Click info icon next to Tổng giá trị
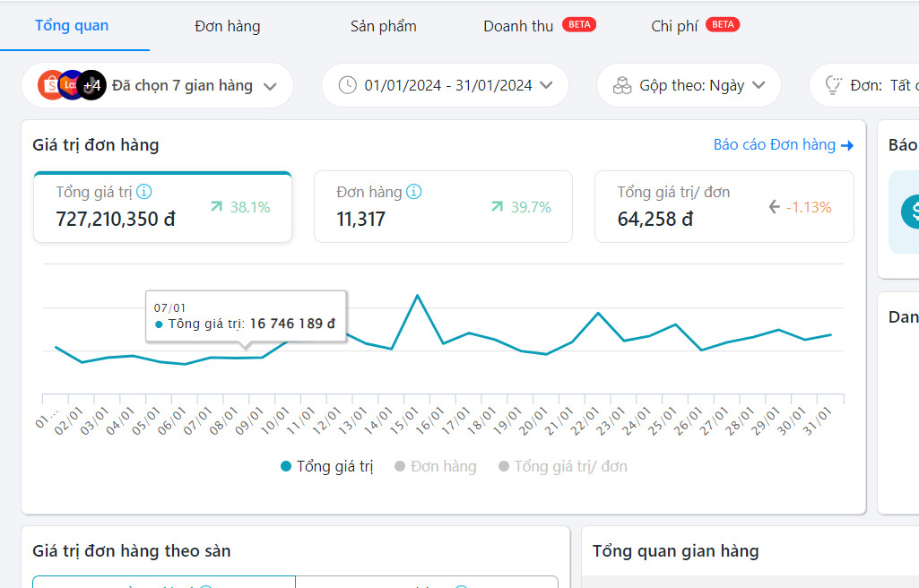Screen dimensions: 919x588 [x=144, y=192]
